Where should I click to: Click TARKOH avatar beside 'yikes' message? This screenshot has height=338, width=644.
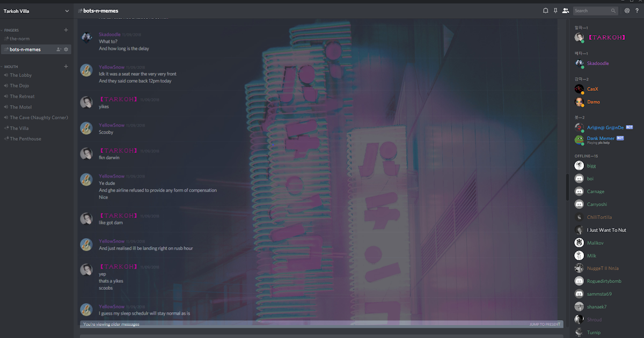[x=86, y=102]
